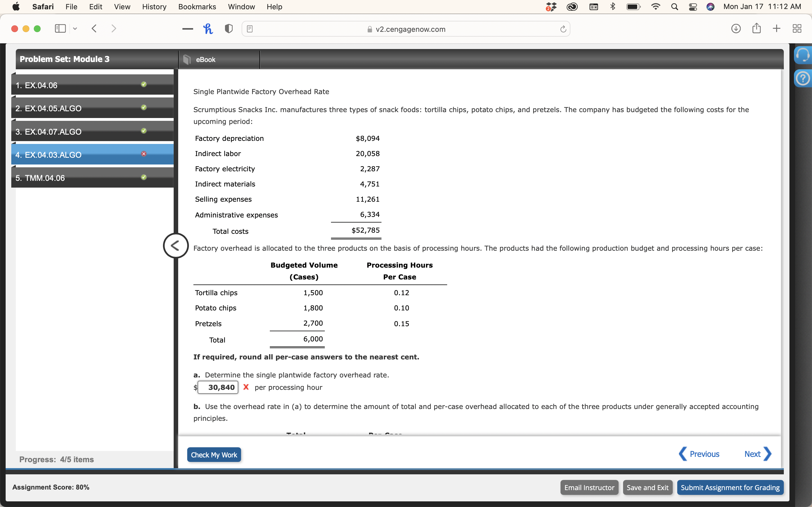Click the 30,840 answer input field
Screen dimensions: 812x507
218,387
